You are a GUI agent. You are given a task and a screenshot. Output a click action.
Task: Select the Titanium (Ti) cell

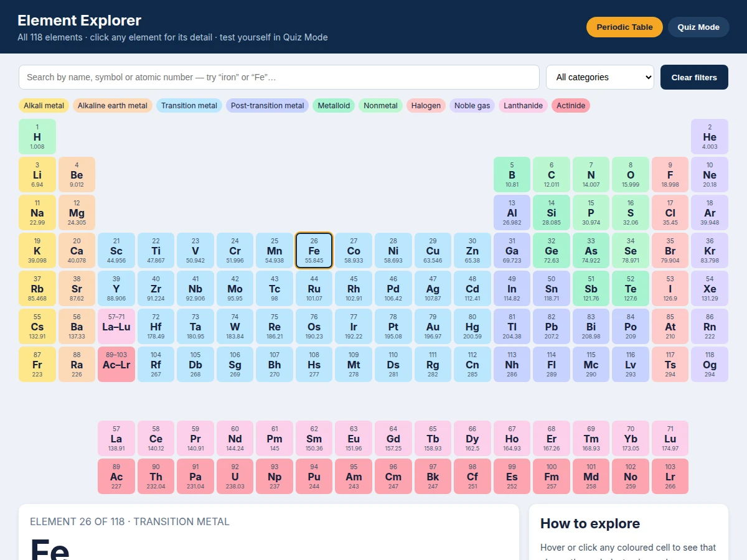click(x=156, y=251)
